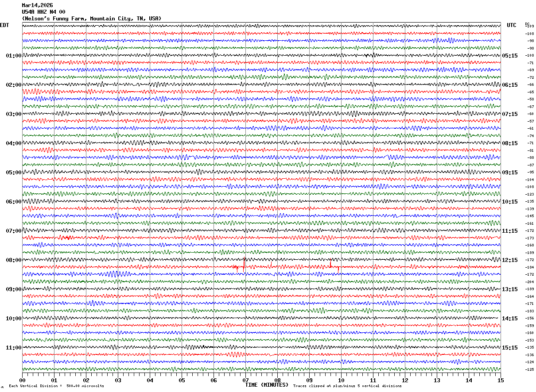Click the 12:15 UTC time label
The image size is (536, 392).
(509, 260)
